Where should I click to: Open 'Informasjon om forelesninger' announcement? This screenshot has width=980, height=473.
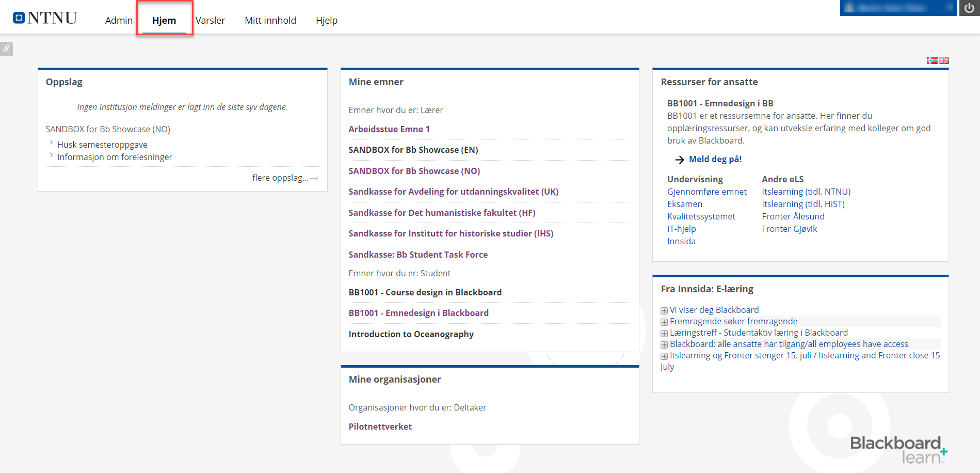point(115,157)
